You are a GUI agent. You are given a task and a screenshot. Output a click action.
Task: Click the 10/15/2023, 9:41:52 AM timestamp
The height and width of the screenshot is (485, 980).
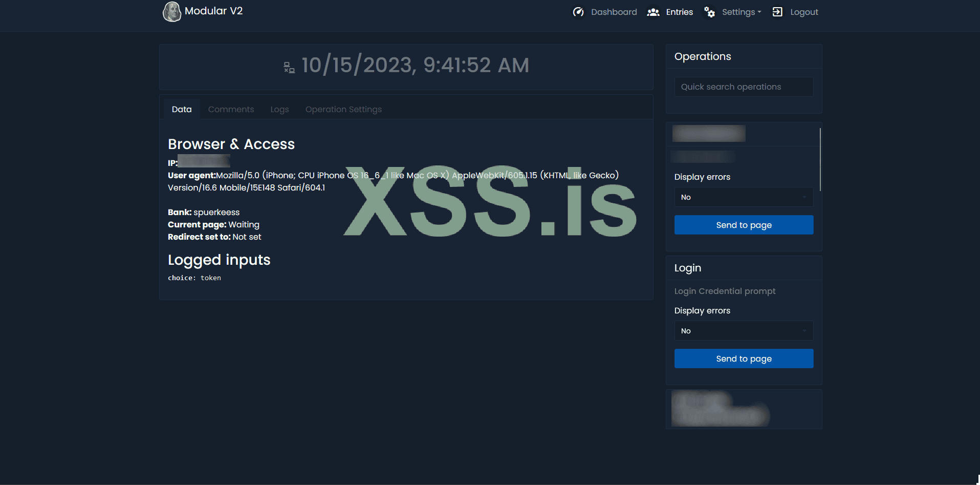point(415,65)
